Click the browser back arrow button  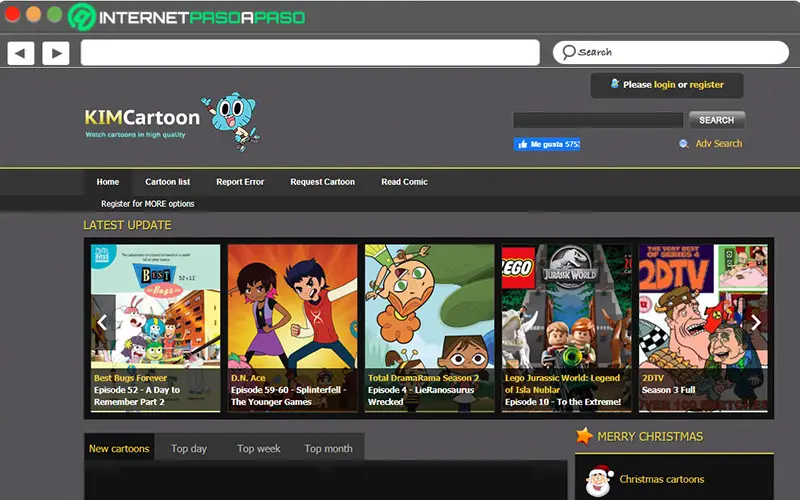pos(20,53)
